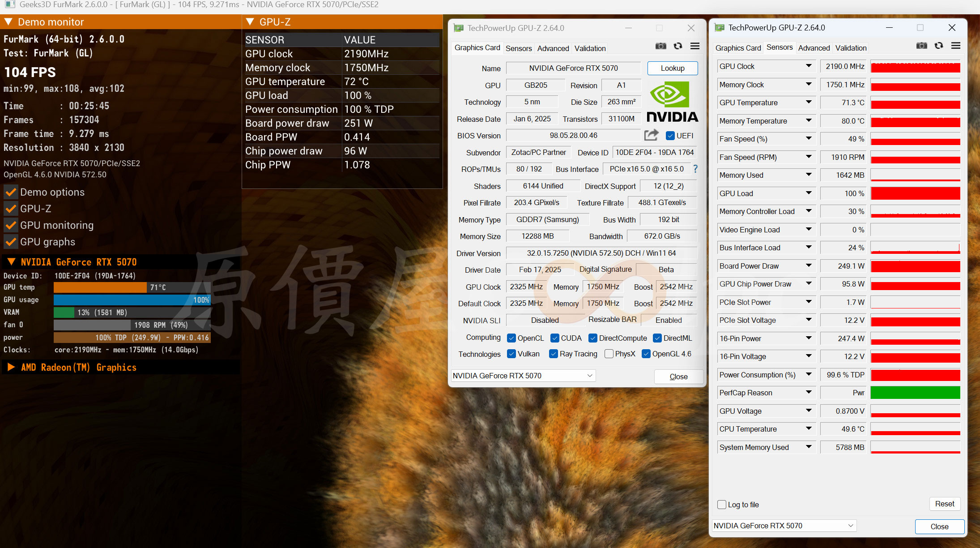This screenshot has height=548, width=980.
Task: Click screenshot camera icon in Sensors GPU-Z window
Action: coord(921,46)
